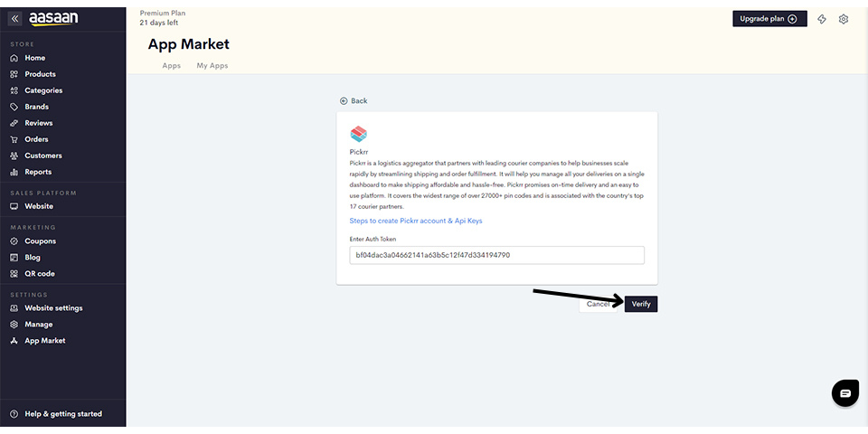Open Help & getting started
The height and width of the screenshot is (434, 868).
click(x=63, y=413)
